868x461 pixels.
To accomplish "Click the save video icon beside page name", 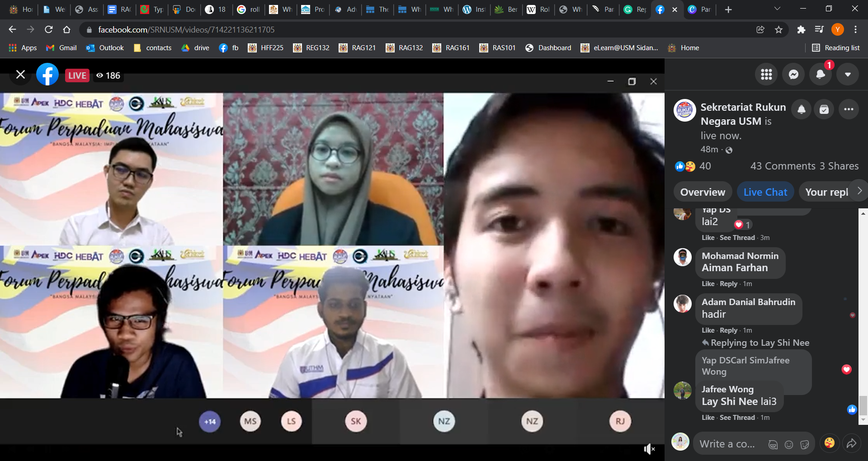I will [x=824, y=109].
